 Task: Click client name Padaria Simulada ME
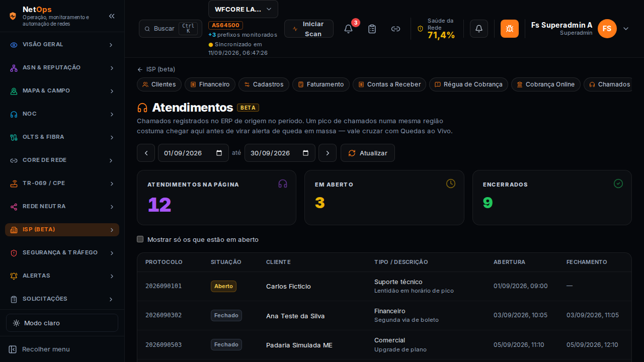point(299,345)
